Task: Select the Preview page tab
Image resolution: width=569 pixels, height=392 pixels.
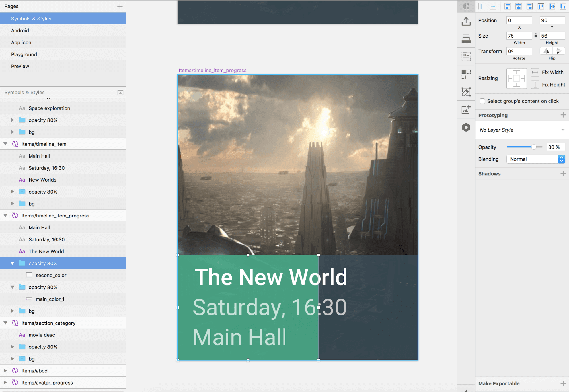Action: [20, 66]
